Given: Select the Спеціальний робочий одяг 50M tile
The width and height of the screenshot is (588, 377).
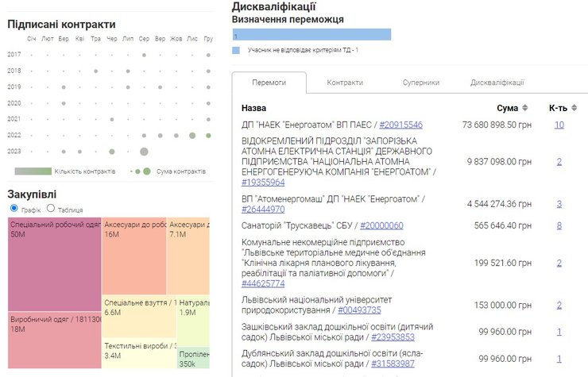Looking at the screenshot, I should [55, 264].
